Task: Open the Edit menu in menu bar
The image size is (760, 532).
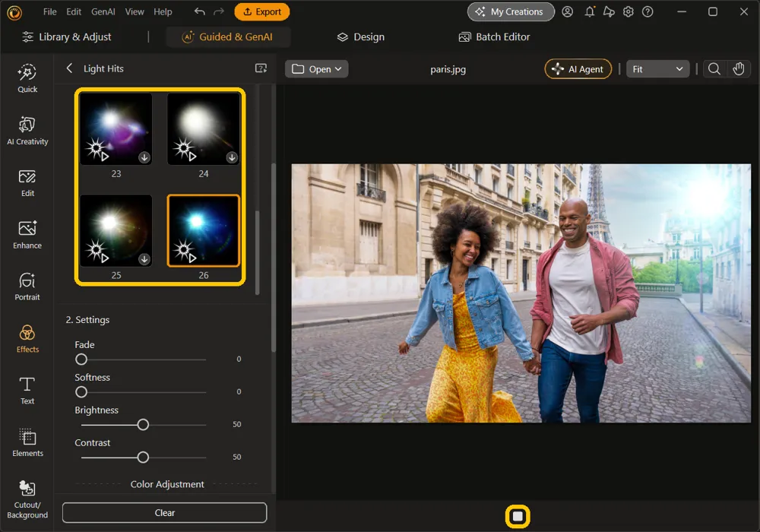Action: [74, 11]
